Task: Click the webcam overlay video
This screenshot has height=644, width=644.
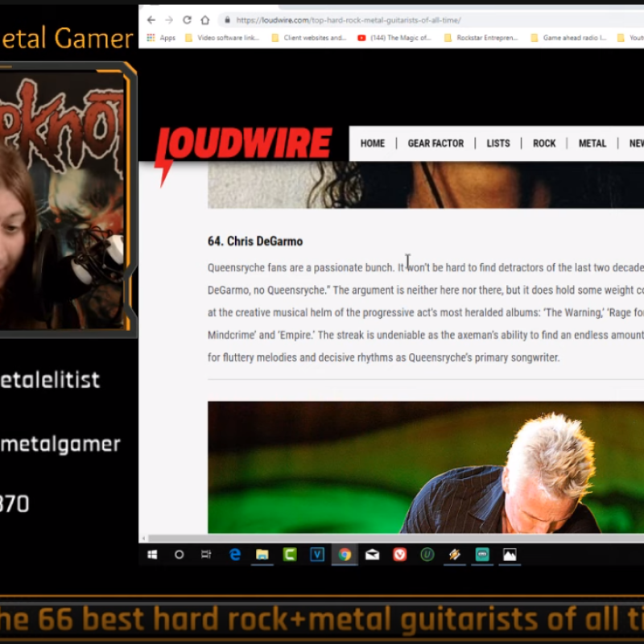Action: click(x=63, y=200)
